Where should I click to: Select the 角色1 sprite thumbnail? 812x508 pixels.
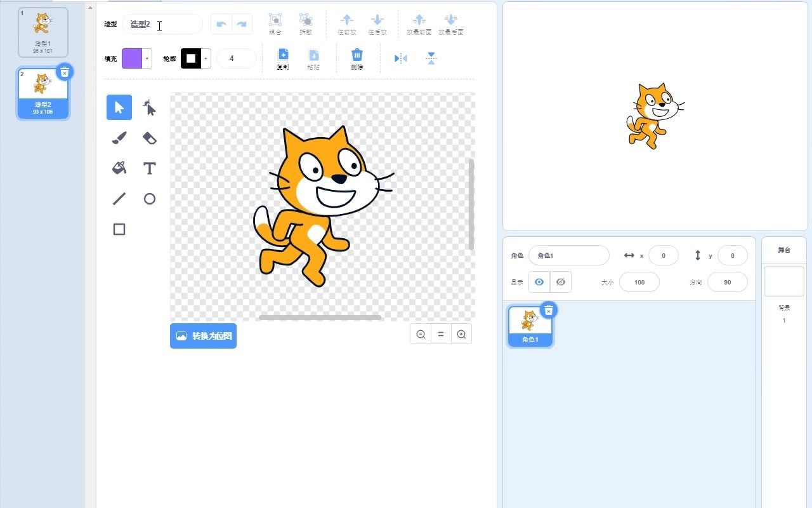pyautogui.click(x=530, y=326)
